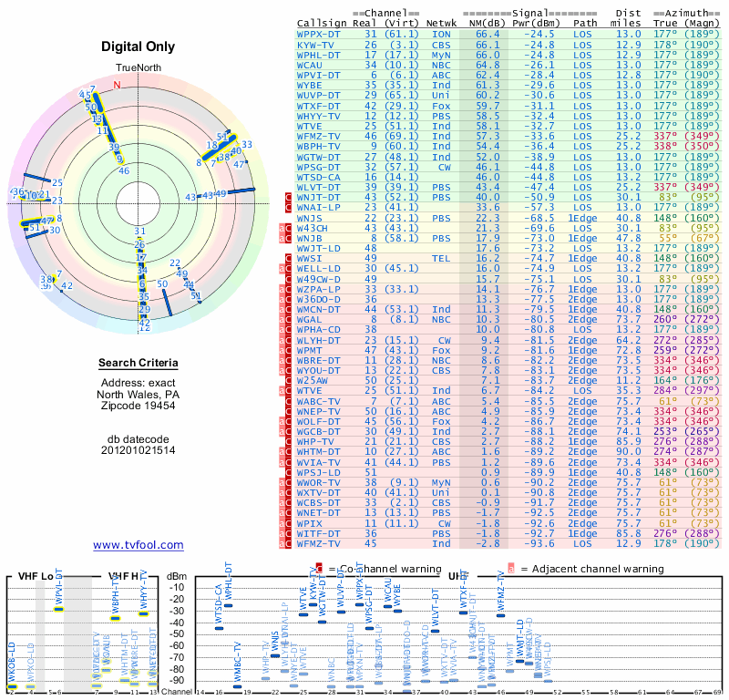
Task: Click the Callsign column header
Action: tap(322, 23)
